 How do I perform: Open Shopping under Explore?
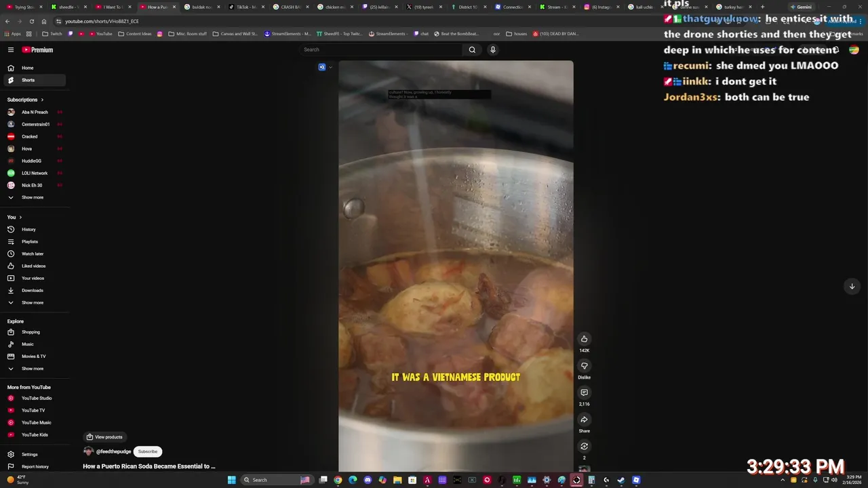(x=33, y=332)
